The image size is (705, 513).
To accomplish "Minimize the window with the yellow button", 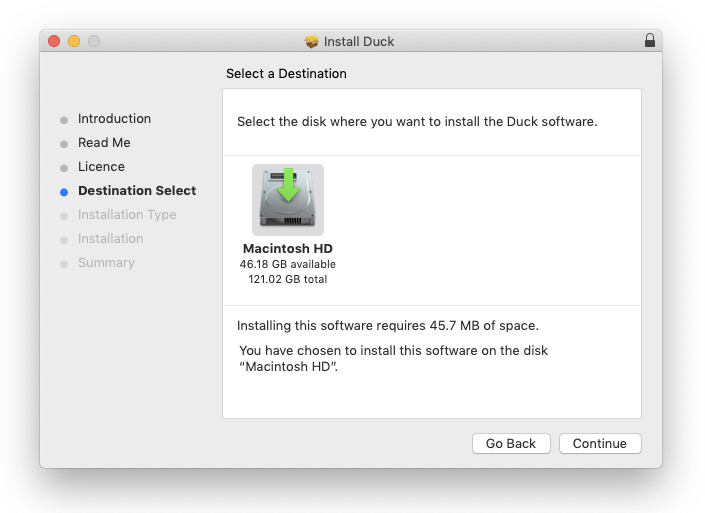I will [x=74, y=41].
